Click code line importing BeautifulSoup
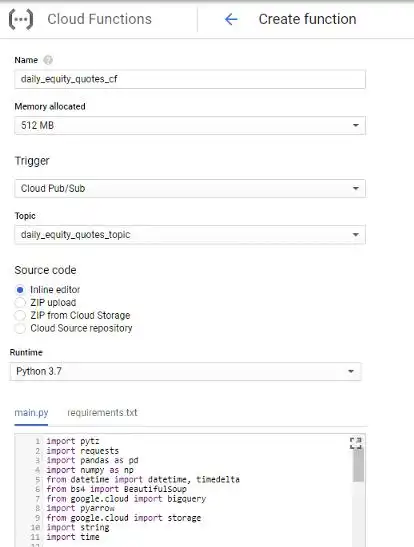This screenshot has height=547, width=414. pyautogui.click(x=116, y=489)
